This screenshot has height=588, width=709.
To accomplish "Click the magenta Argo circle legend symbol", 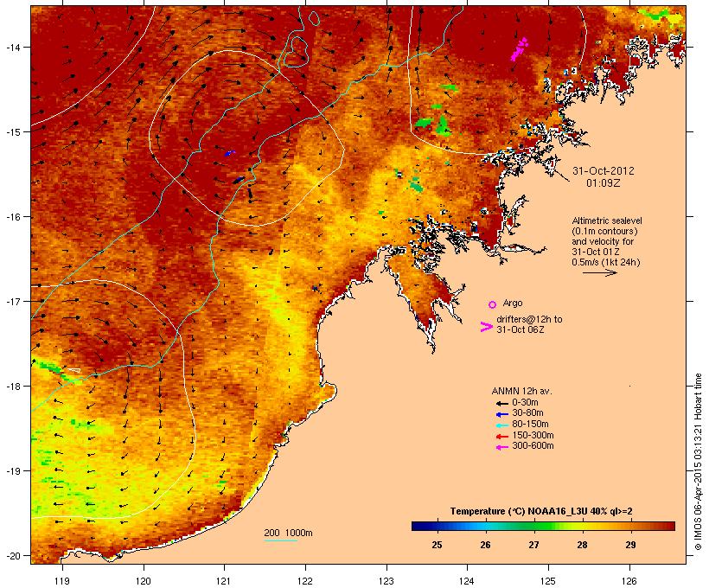I will [x=492, y=304].
